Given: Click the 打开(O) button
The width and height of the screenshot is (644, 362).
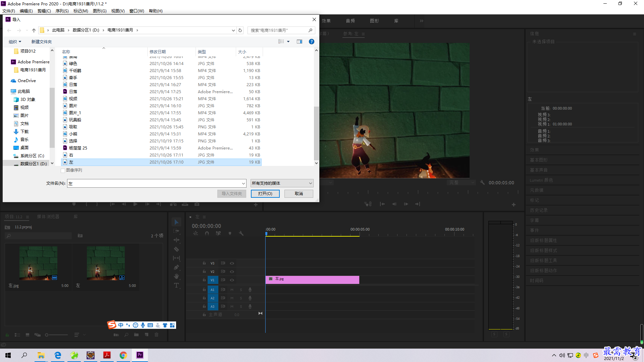Looking at the screenshot, I should tap(265, 194).
